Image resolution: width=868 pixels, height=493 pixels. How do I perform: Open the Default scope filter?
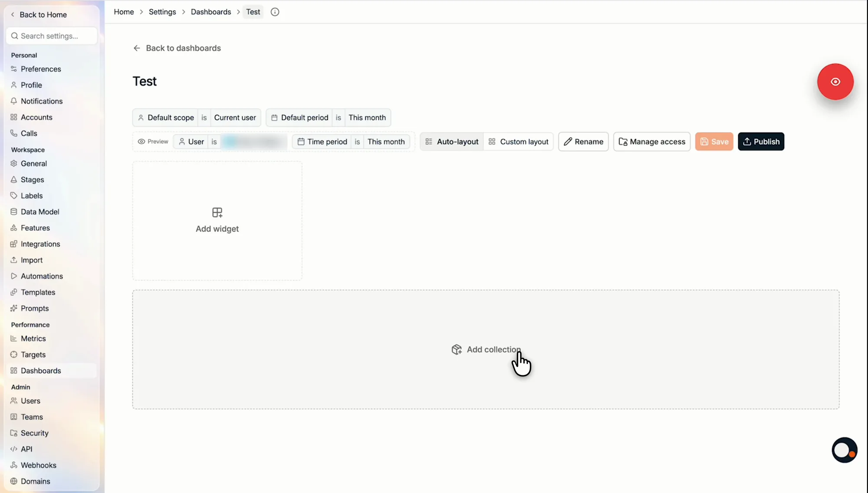(166, 118)
